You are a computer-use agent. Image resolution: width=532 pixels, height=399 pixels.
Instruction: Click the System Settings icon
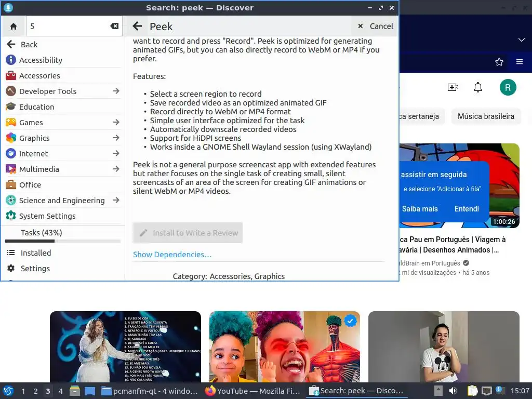coord(11,216)
